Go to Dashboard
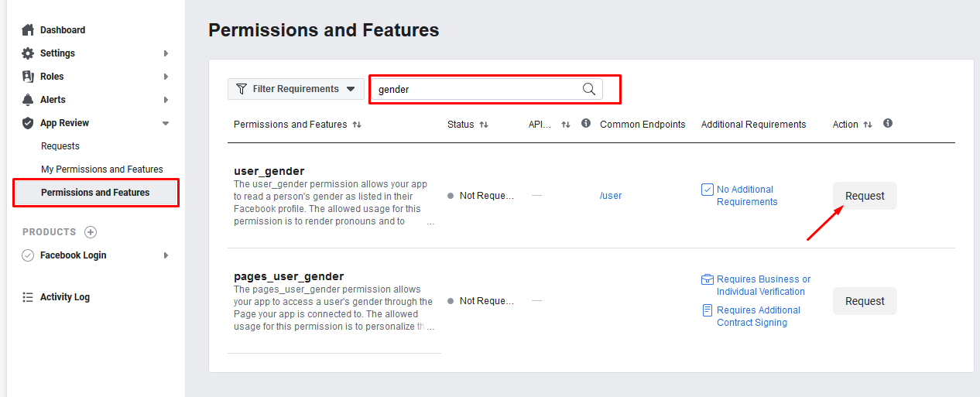980x397 pixels. point(63,30)
